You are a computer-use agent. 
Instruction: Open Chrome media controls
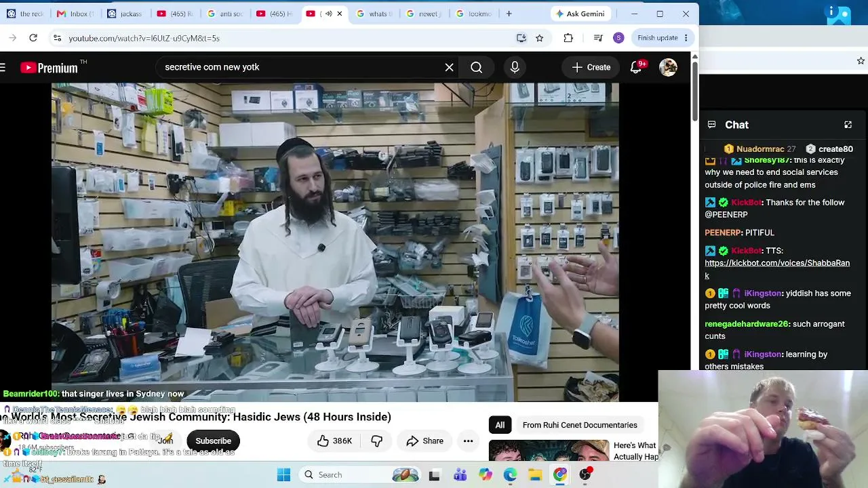click(x=597, y=38)
